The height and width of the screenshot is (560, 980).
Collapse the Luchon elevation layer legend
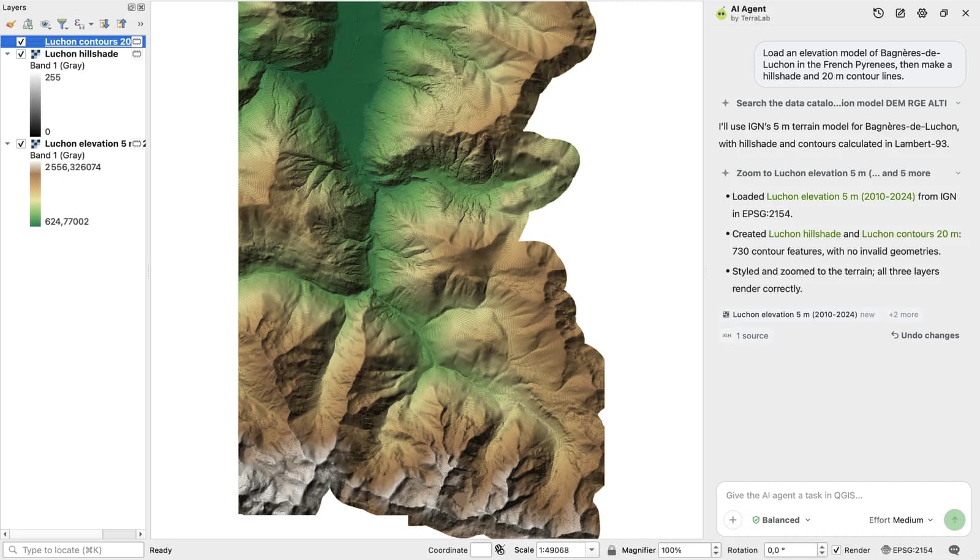(7, 144)
